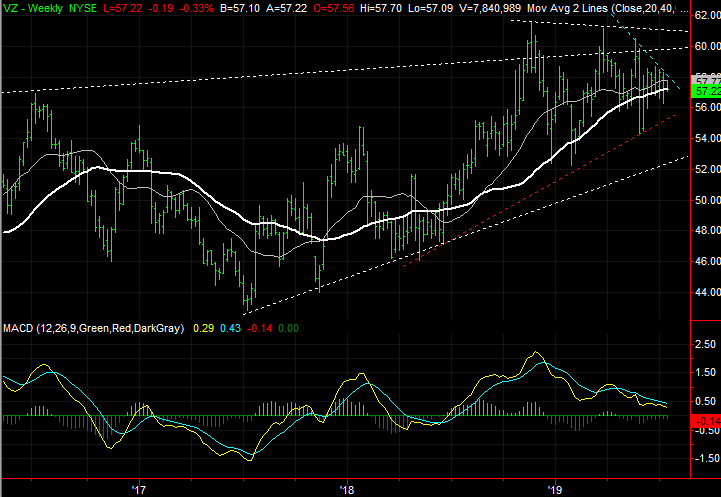Click the 2.50 MACD axis label
The image size is (721, 497).
click(706, 344)
